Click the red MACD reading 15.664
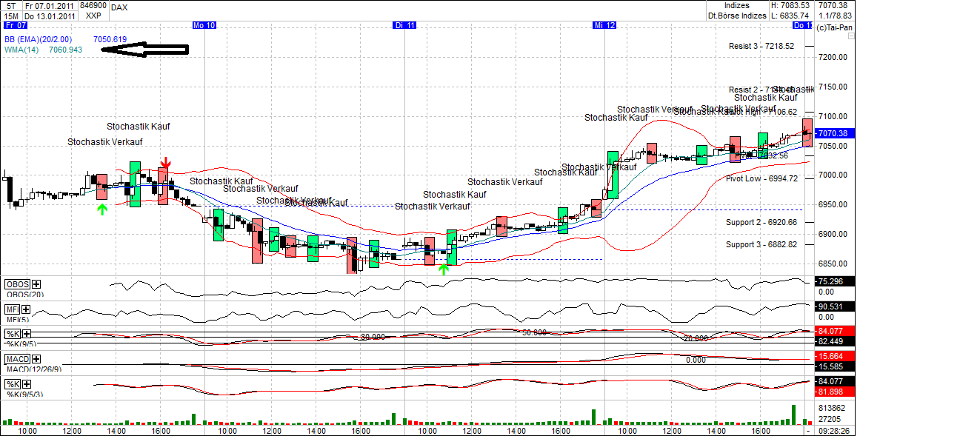980x436 pixels. 836,356
